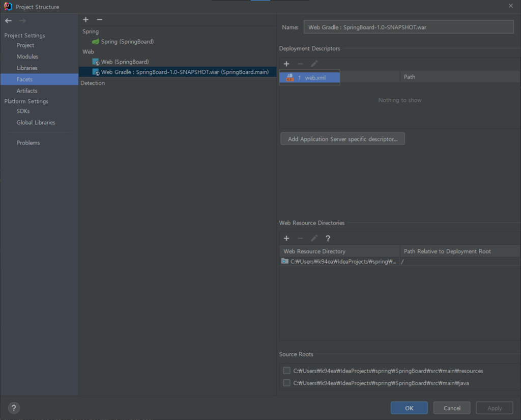The height and width of the screenshot is (420, 521).
Task: Enable the src\main\resources source root checkbox
Action: click(x=287, y=371)
